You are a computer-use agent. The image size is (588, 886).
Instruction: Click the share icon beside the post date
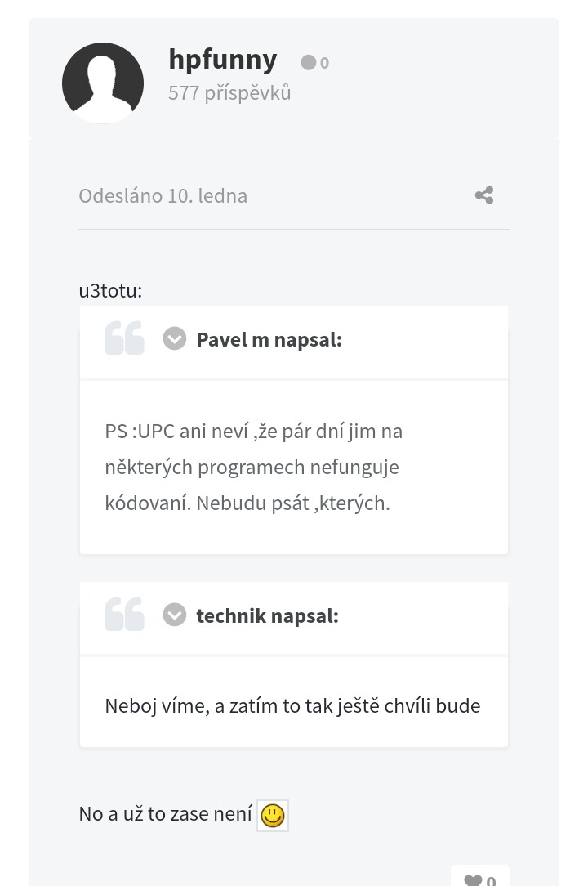(x=484, y=195)
